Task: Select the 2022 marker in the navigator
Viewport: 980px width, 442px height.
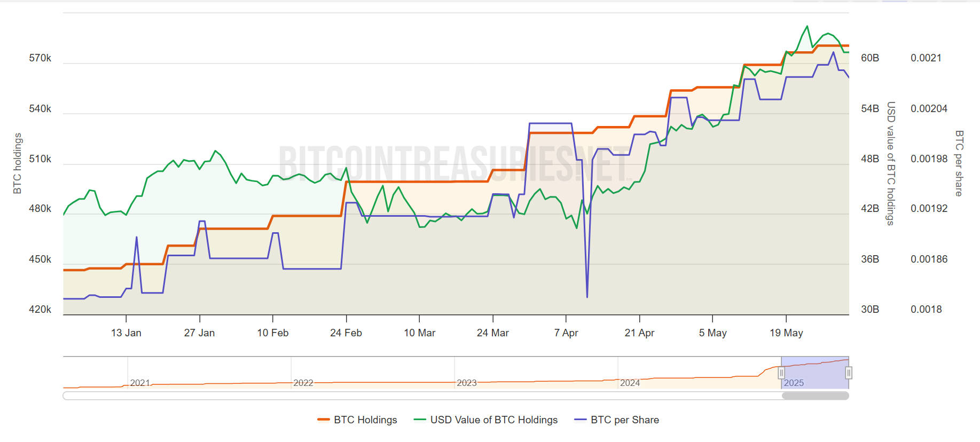Action: tap(303, 383)
